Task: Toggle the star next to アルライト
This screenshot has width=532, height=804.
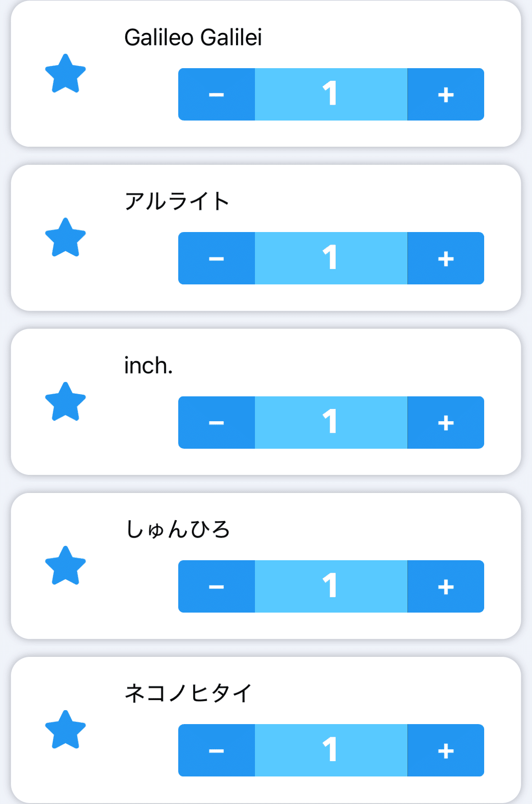Action: (65, 237)
